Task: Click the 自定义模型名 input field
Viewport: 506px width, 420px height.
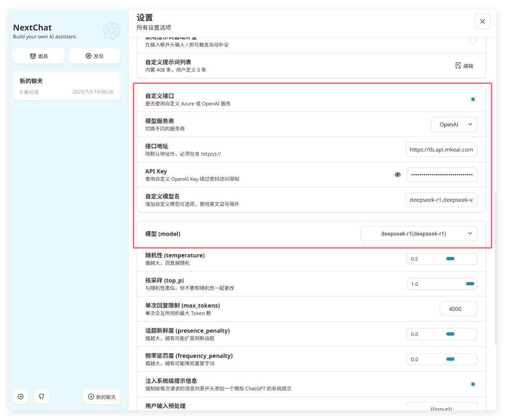Action: pyautogui.click(x=441, y=200)
